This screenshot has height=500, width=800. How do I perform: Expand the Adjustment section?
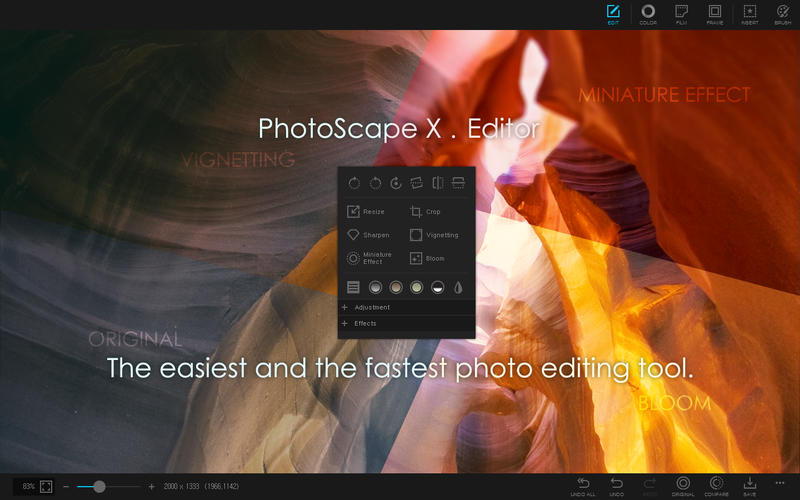tap(407, 307)
